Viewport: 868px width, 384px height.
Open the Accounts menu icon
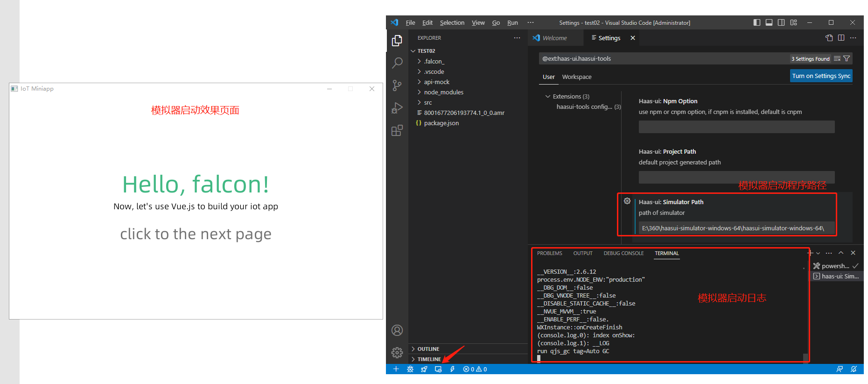point(397,330)
